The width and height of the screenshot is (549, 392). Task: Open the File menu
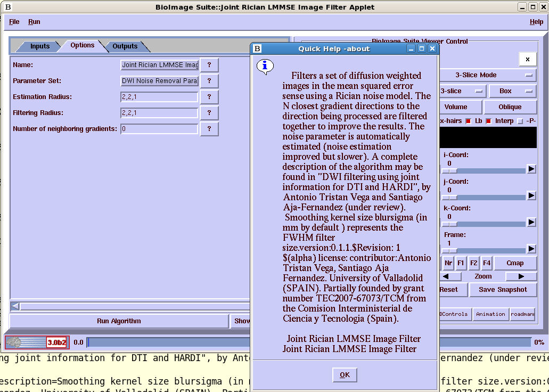(14, 22)
